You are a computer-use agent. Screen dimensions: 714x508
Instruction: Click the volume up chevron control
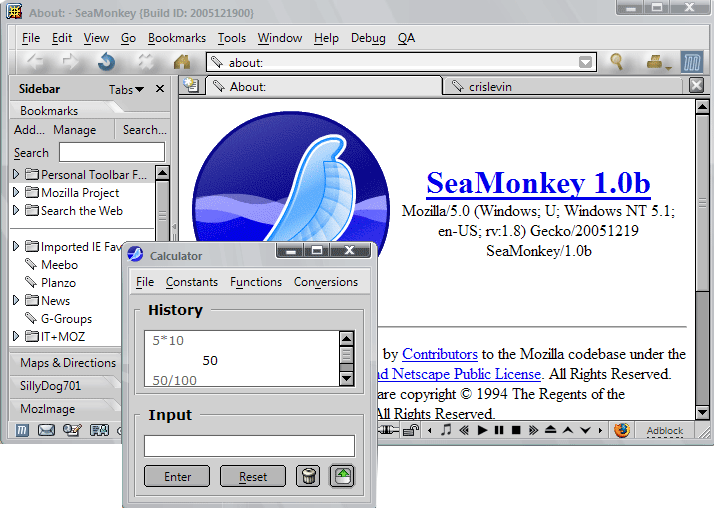coord(568,430)
